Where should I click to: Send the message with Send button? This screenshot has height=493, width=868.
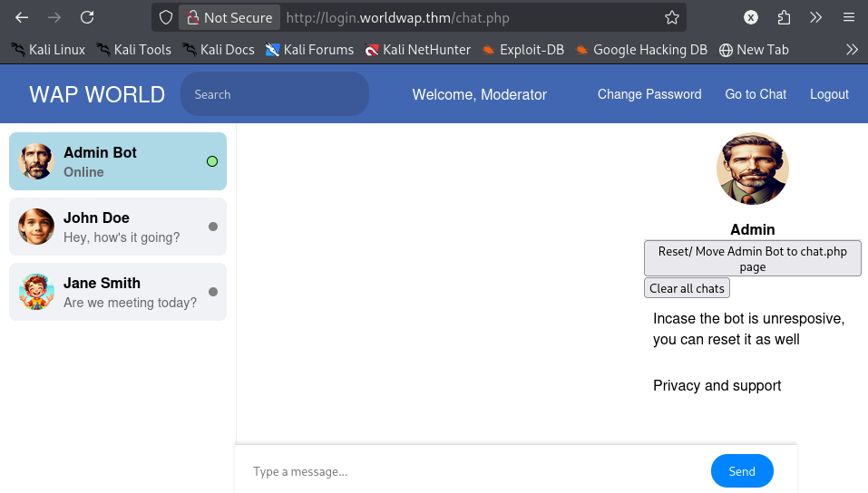[x=742, y=471]
